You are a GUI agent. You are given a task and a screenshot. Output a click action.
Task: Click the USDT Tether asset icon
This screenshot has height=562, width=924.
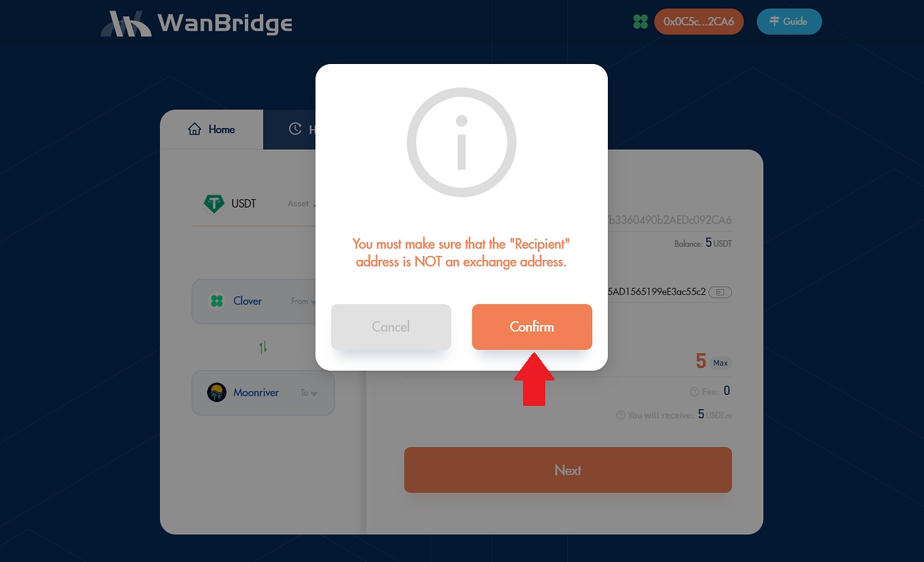pyautogui.click(x=214, y=204)
